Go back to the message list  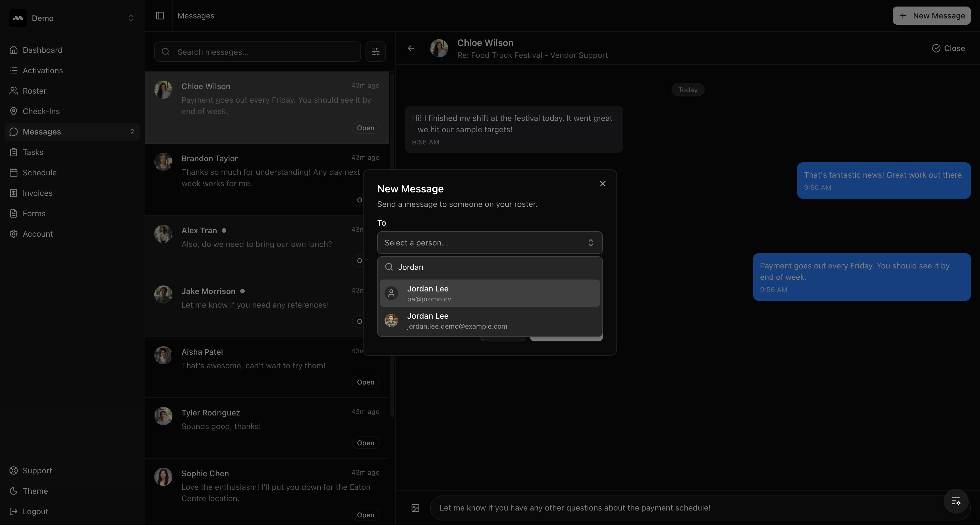tap(411, 48)
